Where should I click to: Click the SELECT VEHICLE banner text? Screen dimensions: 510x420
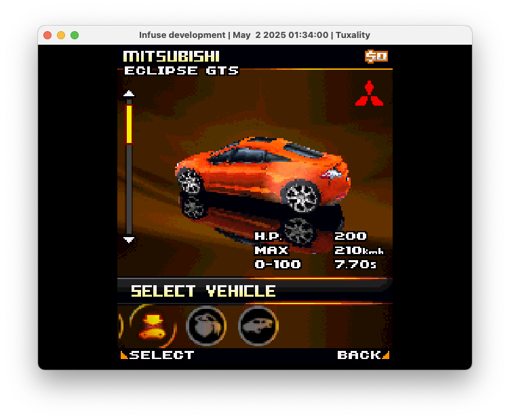(203, 291)
